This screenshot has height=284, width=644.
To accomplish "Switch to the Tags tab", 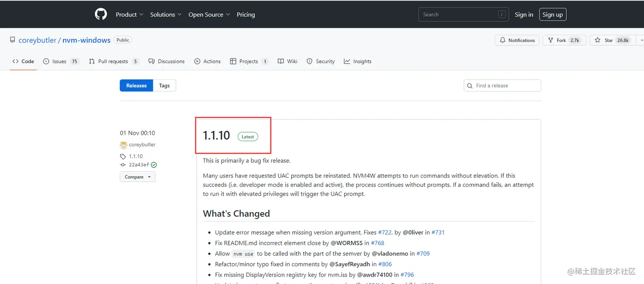I will (164, 86).
